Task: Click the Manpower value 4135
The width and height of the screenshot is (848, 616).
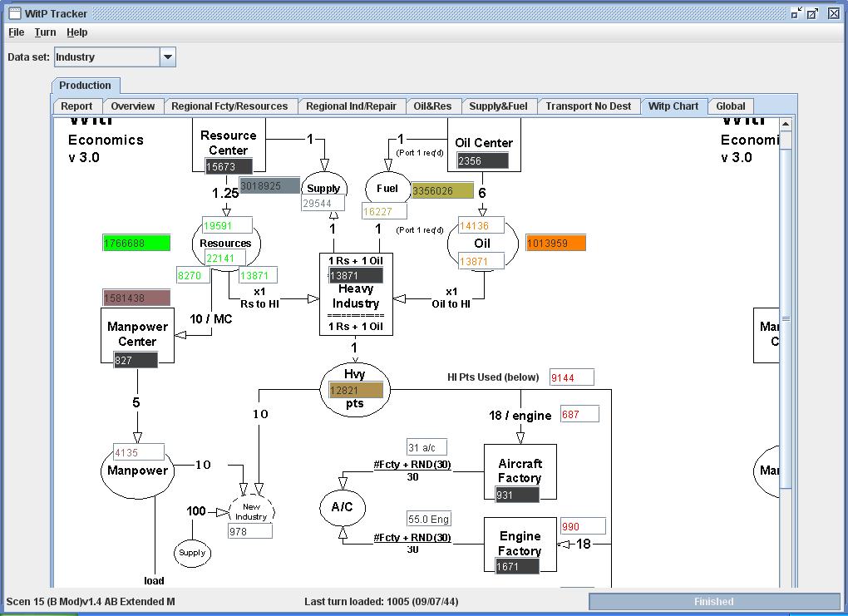Action: pyautogui.click(x=139, y=452)
